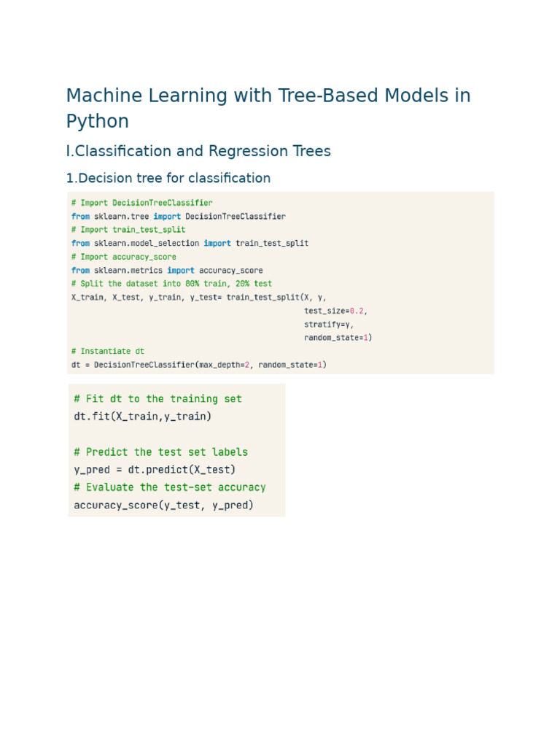
Task: Click the title 'Machine Learning with Tree-Based Models in'
Action: (268, 96)
